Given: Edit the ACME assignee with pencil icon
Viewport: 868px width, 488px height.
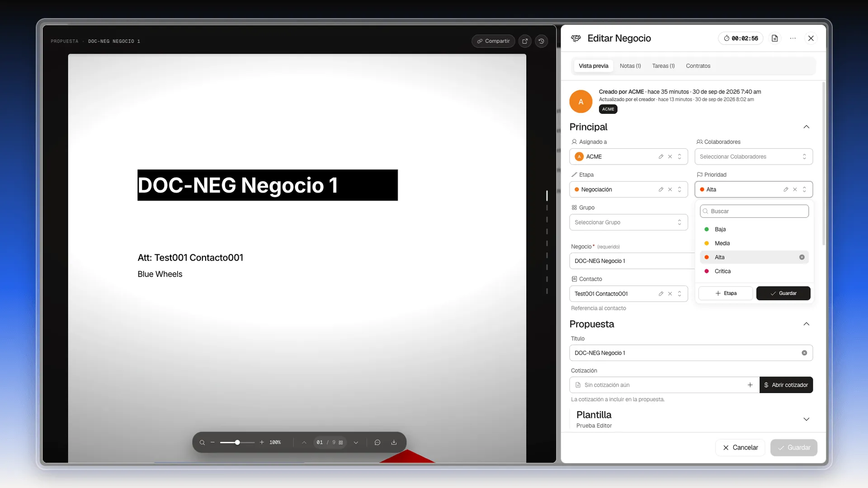Looking at the screenshot, I should coord(661,157).
